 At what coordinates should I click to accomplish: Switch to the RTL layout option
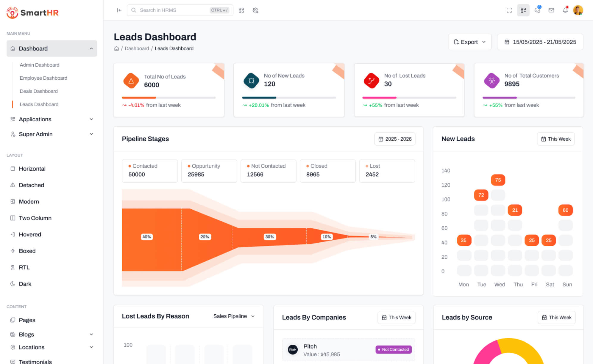(x=24, y=267)
